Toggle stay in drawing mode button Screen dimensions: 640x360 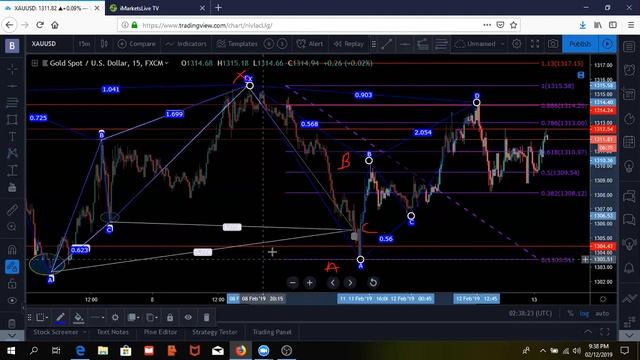click(12, 267)
